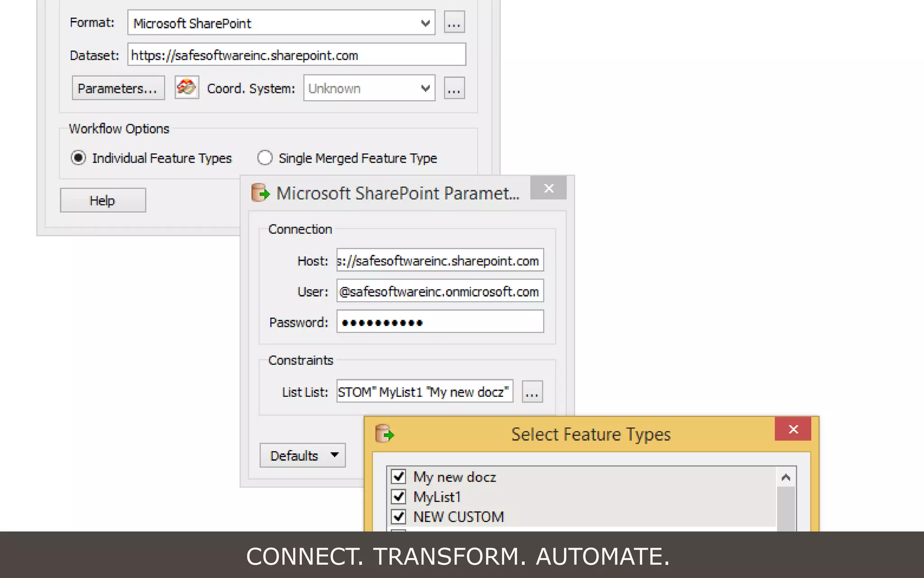Click the feature types list scrollbar track

pos(786,509)
